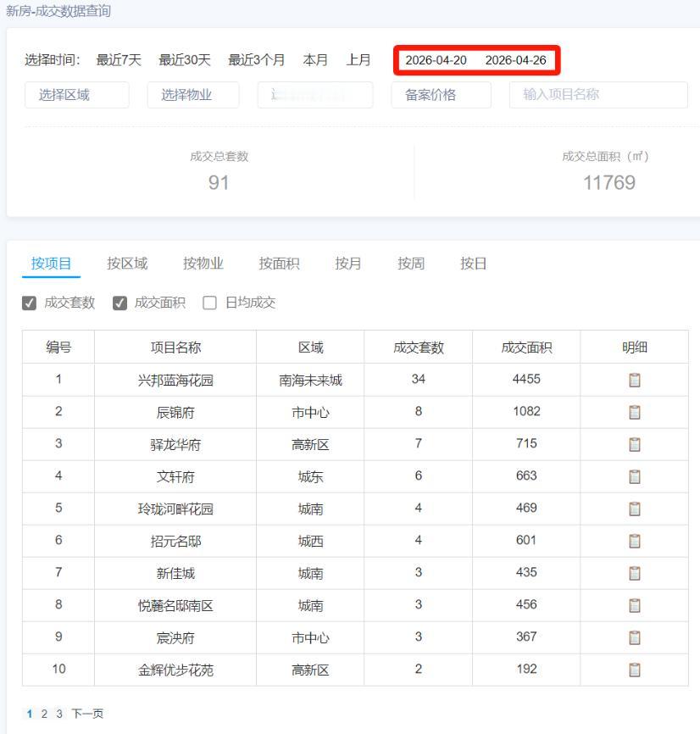The height and width of the screenshot is (734, 700).
Task: Switch to the 按区域 tab
Action: (x=127, y=264)
